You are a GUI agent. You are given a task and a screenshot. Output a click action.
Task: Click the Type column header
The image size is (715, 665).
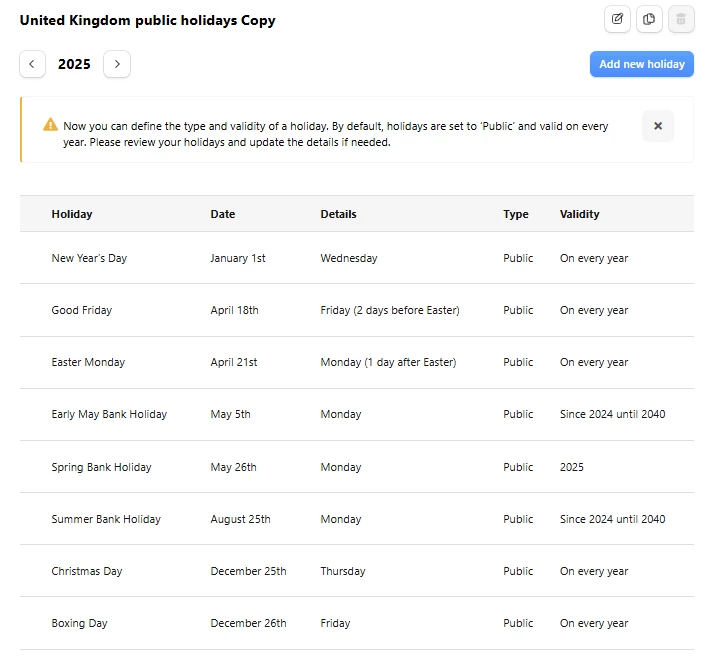[516, 214]
